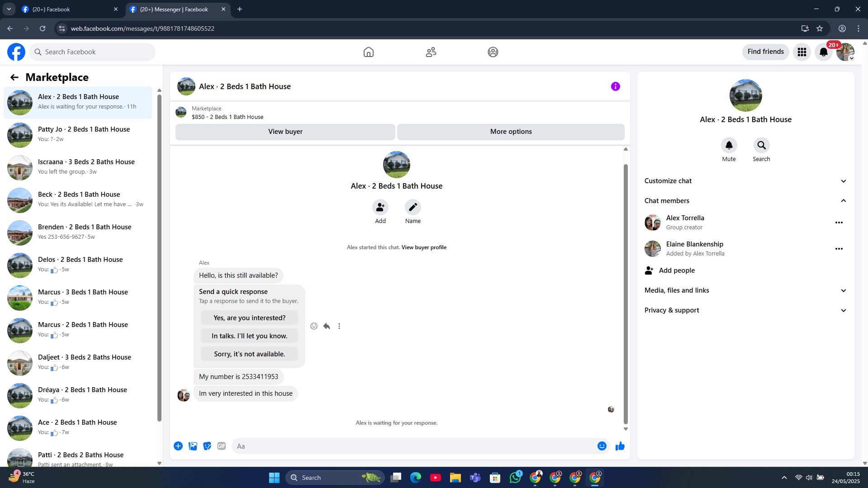868x488 pixels.
Task: Open Beck 2 Beds 1 Bath conversation
Action: click(78, 200)
